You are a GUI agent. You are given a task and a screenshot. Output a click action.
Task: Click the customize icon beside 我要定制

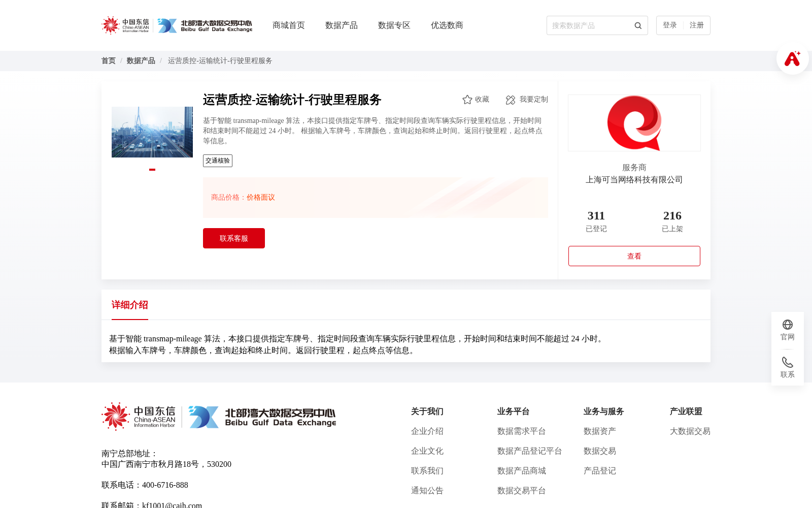tap(511, 100)
